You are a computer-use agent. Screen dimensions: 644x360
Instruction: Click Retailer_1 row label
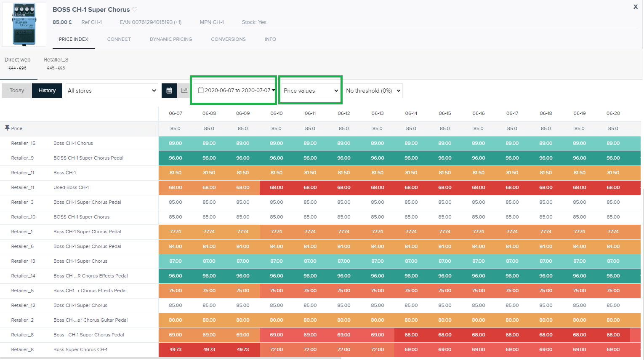(22, 232)
